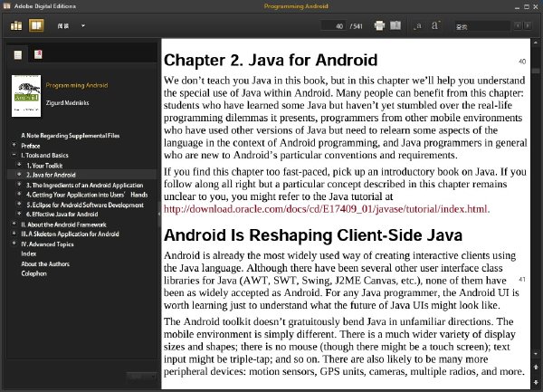Click the scrollbar down arrow

536,354
